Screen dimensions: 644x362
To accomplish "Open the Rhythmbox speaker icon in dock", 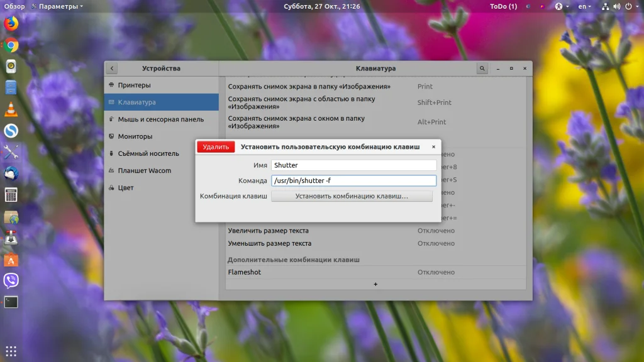I will click(x=11, y=67).
